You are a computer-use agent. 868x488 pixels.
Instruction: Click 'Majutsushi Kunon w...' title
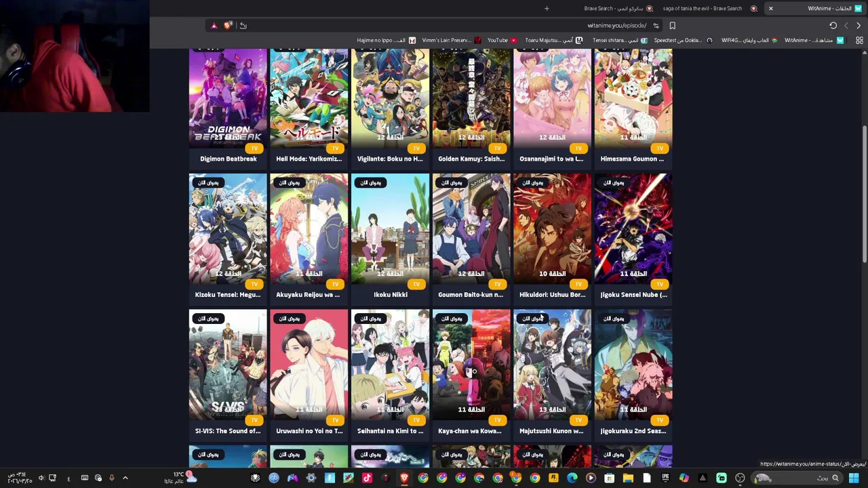pyautogui.click(x=551, y=431)
